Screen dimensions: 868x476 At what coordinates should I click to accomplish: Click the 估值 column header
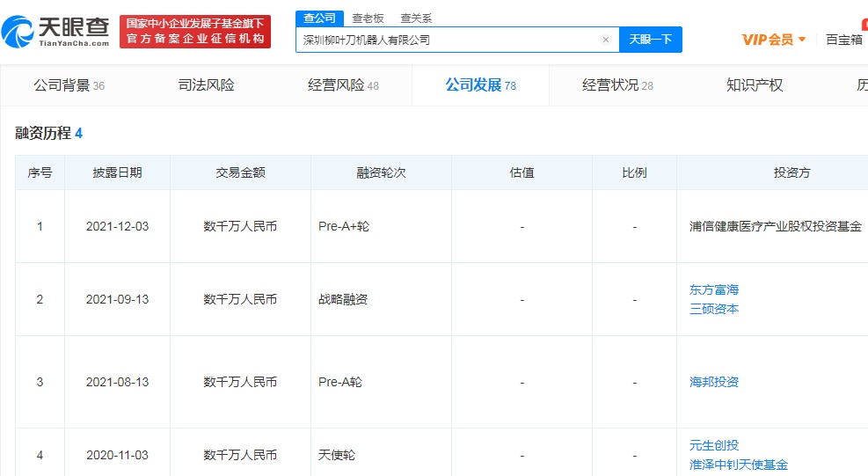pos(522,172)
